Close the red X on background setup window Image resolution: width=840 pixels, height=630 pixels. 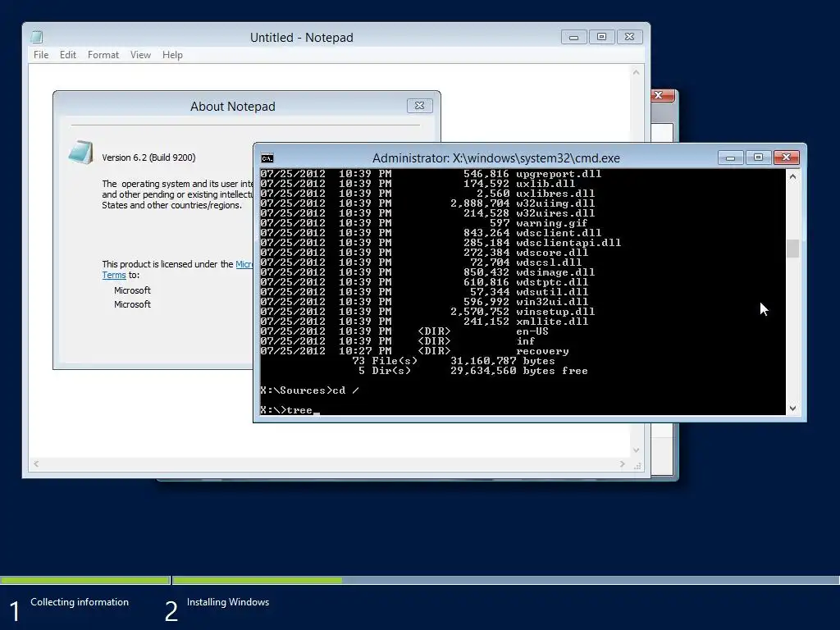coord(662,95)
